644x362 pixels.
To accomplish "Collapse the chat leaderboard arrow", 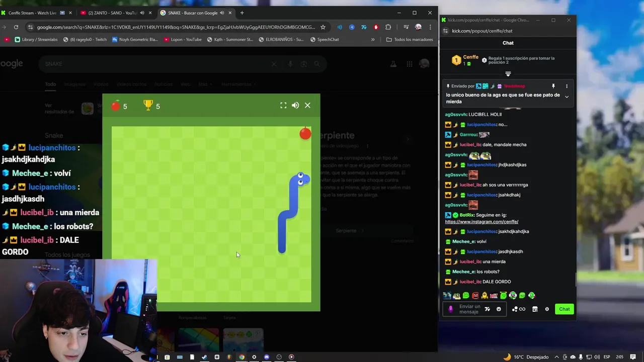I will click(508, 74).
